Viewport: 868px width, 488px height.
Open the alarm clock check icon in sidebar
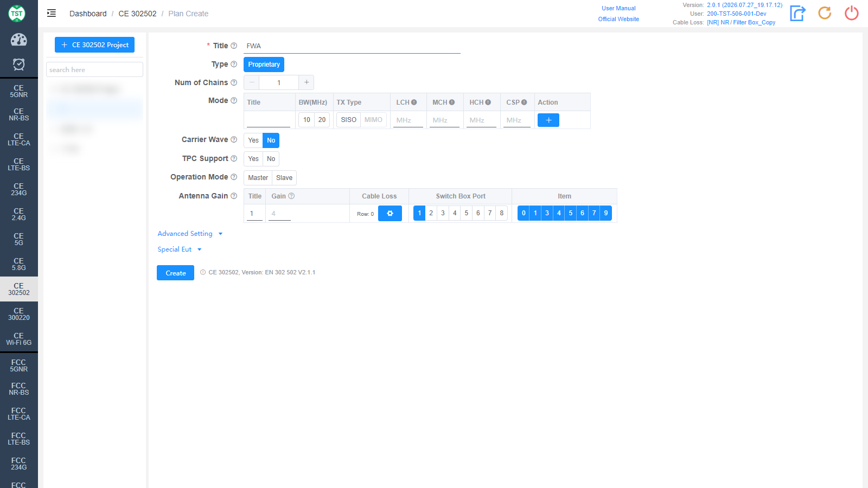[x=18, y=65]
